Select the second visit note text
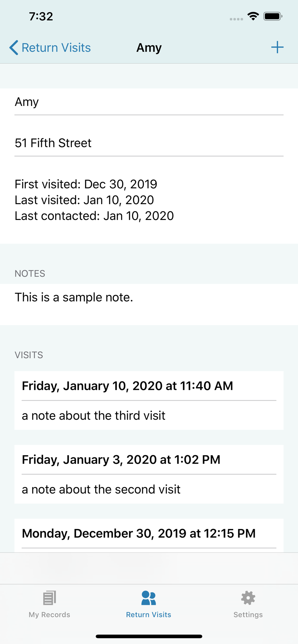 click(x=101, y=489)
